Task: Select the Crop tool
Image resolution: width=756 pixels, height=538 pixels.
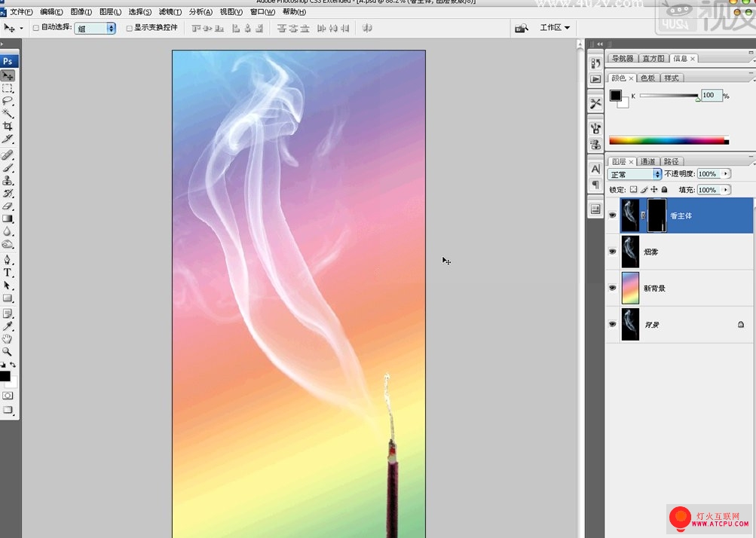Action: (8, 126)
